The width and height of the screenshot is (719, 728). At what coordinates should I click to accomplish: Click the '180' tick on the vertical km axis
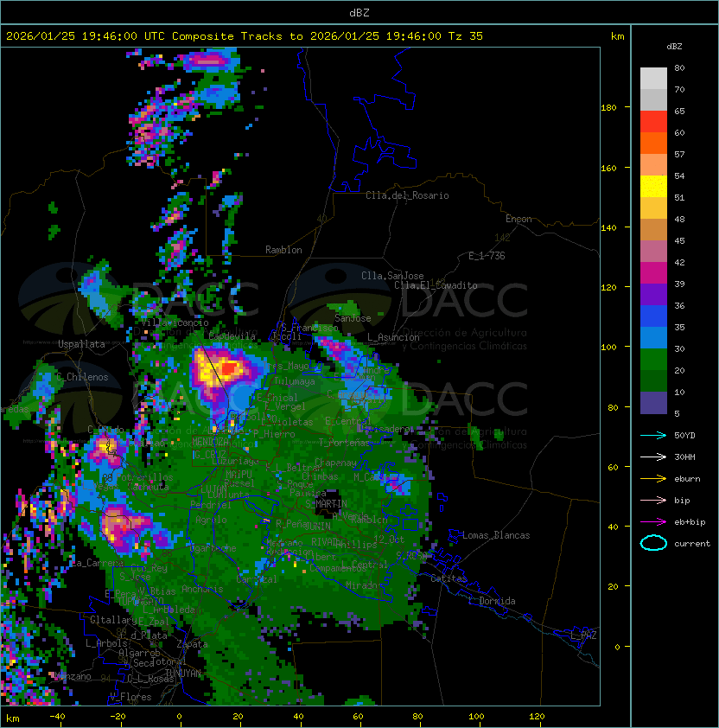tap(608, 108)
